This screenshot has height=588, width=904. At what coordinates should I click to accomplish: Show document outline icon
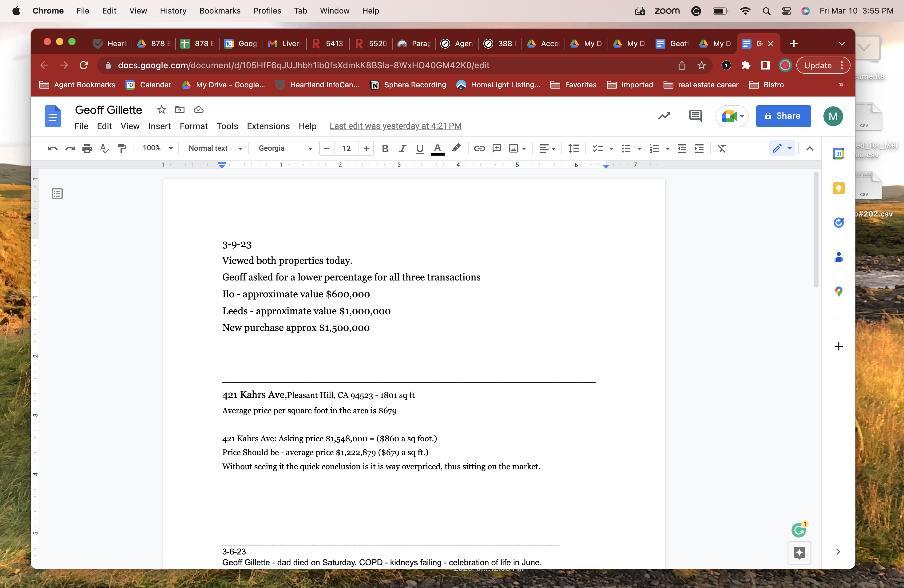point(57,194)
